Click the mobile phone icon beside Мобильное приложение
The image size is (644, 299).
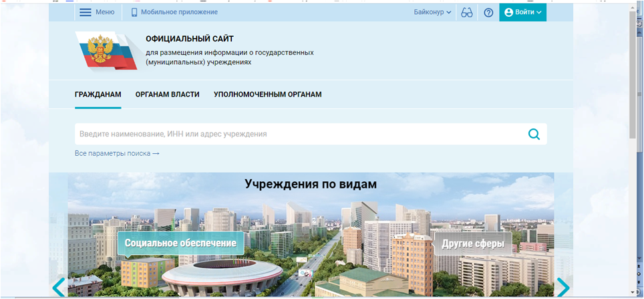coord(134,12)
